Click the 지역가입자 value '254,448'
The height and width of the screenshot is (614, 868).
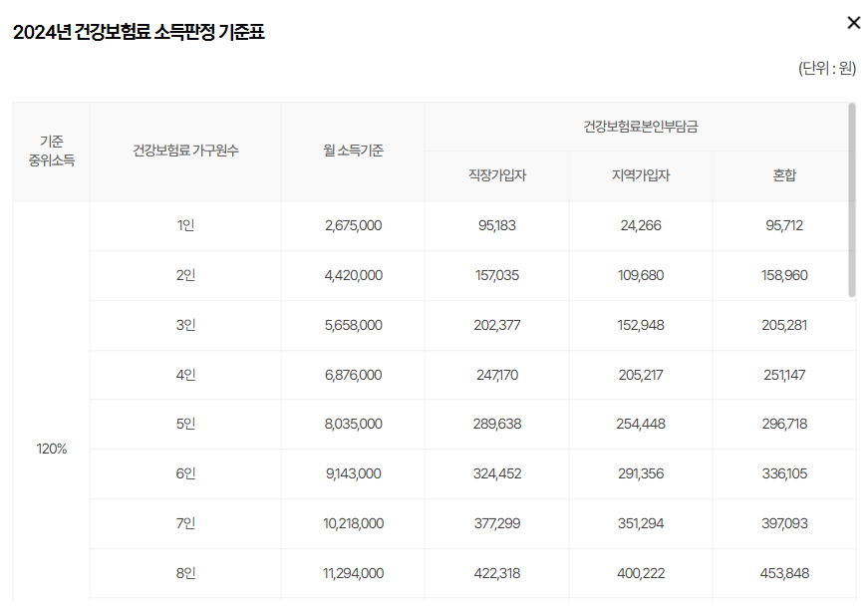(641, 424)
